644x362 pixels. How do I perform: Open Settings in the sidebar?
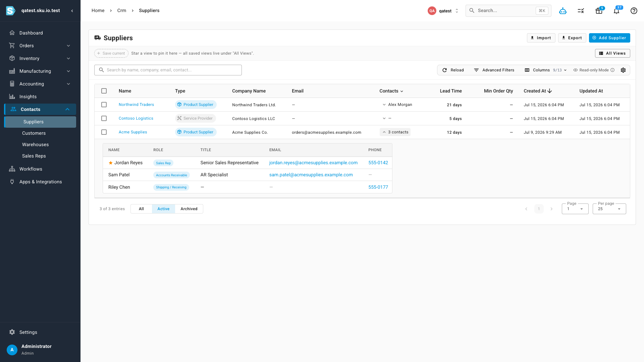tap(40, 332)
